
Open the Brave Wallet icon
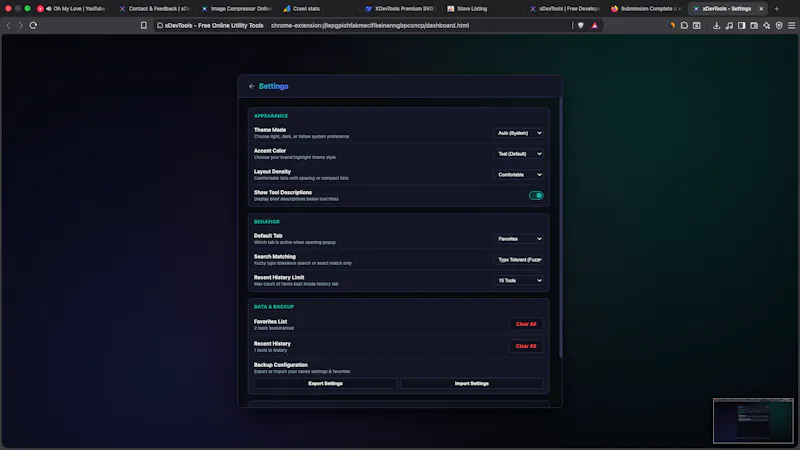(x=754, y=25)
